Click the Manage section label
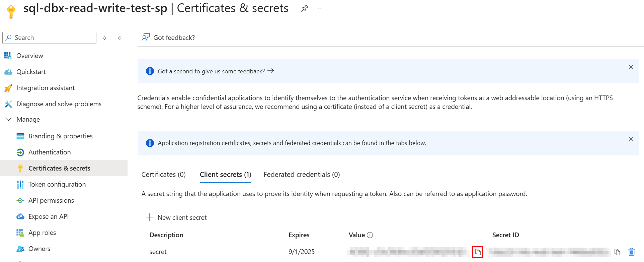644x262 pixels. (28, 119)
